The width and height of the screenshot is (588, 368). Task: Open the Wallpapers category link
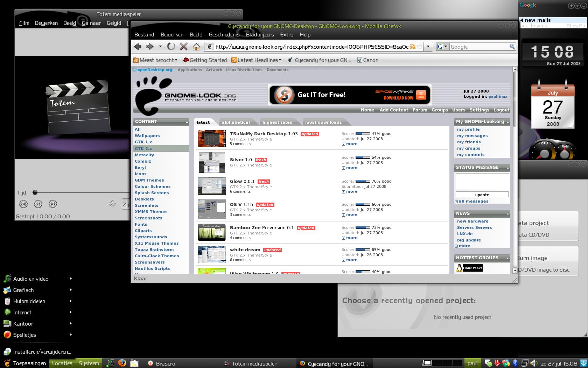(147, 136)
